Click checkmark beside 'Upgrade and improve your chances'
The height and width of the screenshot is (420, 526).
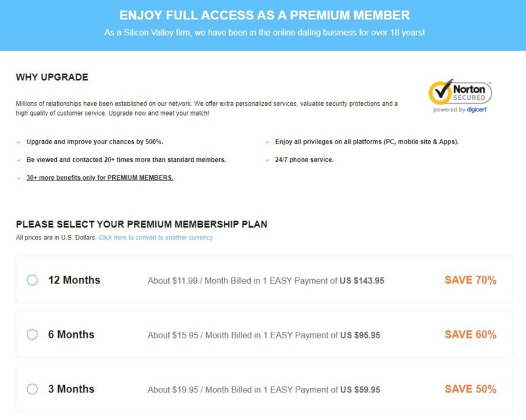(x=19, y=142)
